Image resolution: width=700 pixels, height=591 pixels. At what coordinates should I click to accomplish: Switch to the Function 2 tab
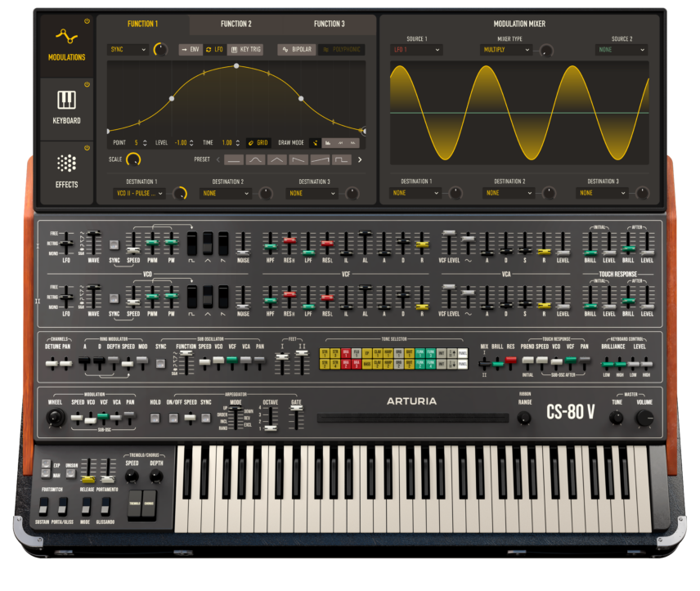click(236, 24)
